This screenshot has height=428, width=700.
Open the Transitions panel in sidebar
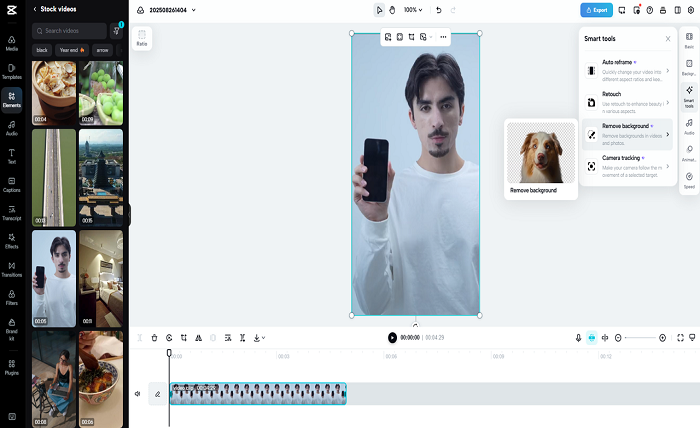pos(12,270)
